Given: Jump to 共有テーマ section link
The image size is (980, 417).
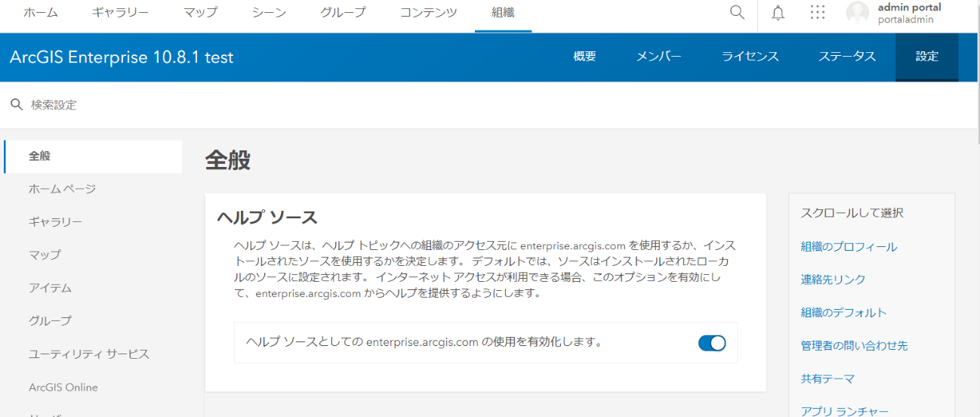Looking at the screenshot, I should (827, 379).
